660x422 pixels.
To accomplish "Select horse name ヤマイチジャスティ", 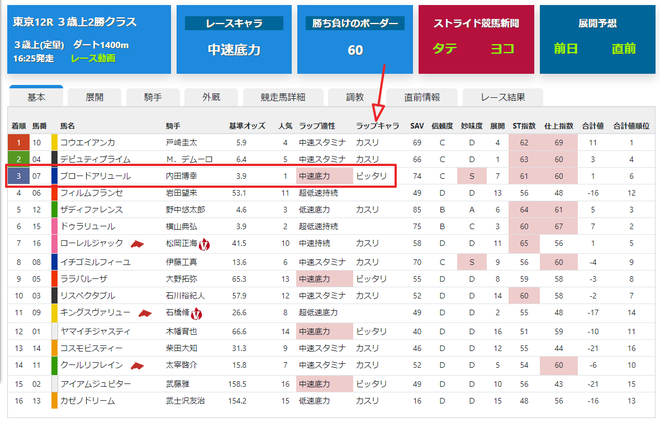I will 95,332.
